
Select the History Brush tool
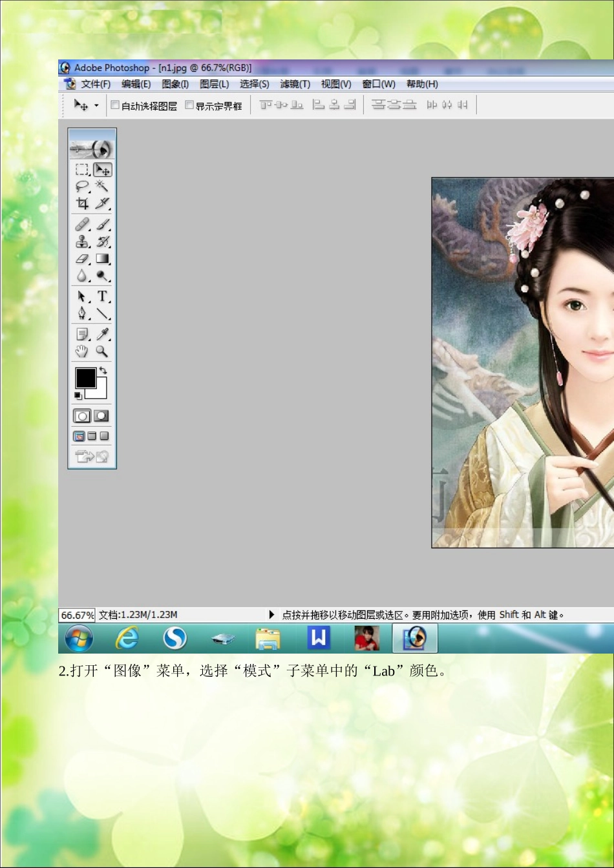pos(102,242)
